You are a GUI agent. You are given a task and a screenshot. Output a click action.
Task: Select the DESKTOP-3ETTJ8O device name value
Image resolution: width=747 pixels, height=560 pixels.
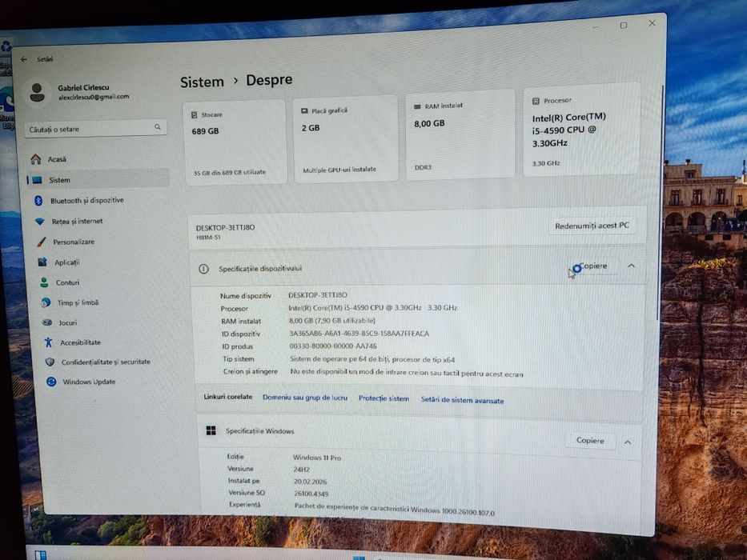[318, 294]
